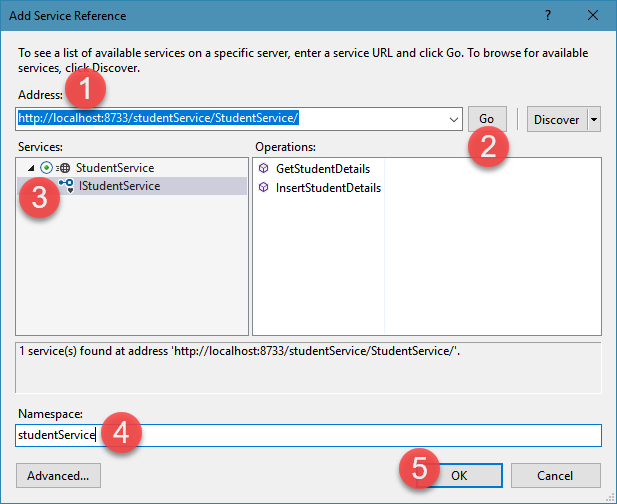Collapse the StudentService tree node

point(31,168)
